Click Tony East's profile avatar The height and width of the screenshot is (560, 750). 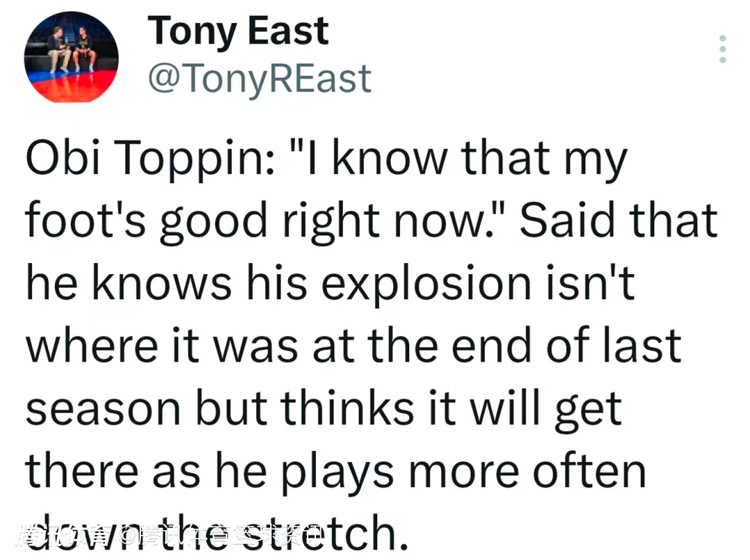[x=71, y=56]
